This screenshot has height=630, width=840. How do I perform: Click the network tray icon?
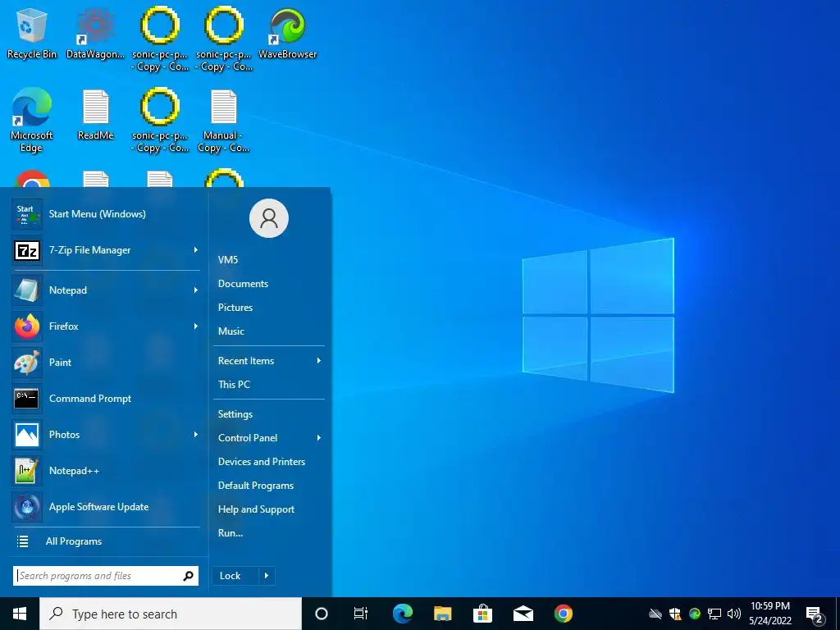tap(714, 614)
